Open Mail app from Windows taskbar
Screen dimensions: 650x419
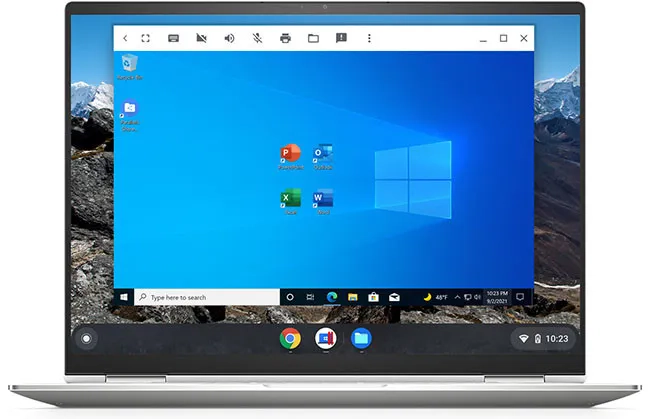pos(394,297)
